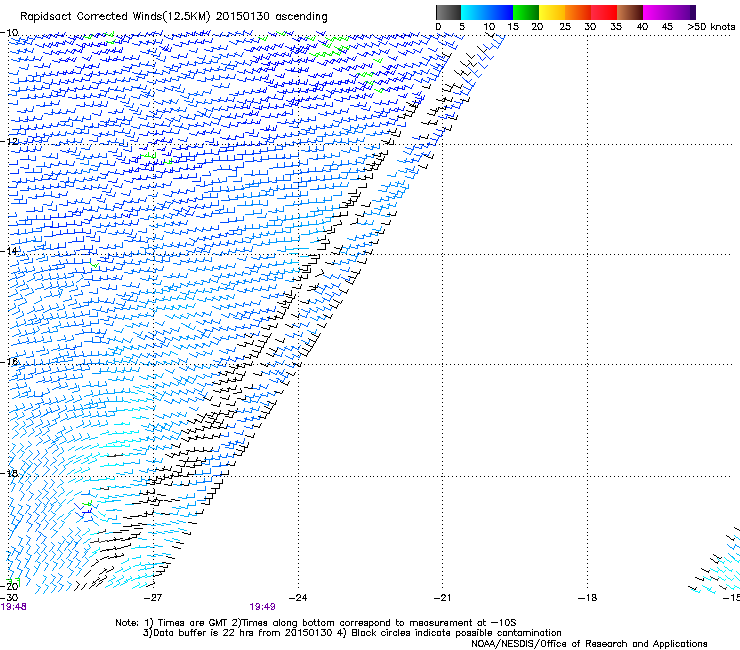Click the purple '19:49' time label
The image size is (740, 650).
(x=262, y=607)
